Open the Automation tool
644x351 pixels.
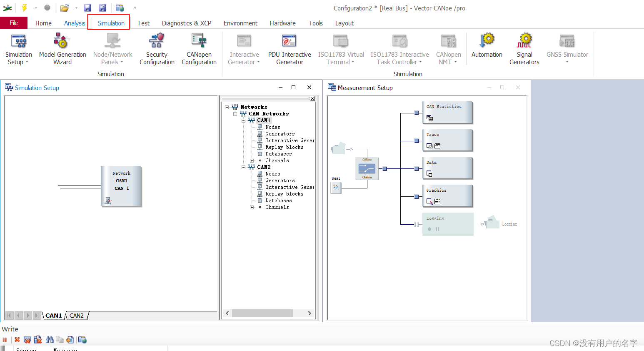(x=487, y=46)
